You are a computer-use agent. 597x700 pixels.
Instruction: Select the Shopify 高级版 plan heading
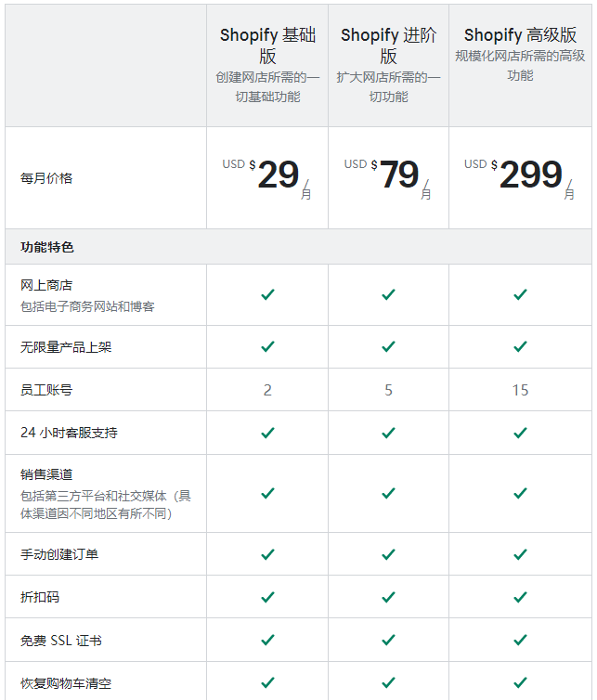(x=520, y=35)
